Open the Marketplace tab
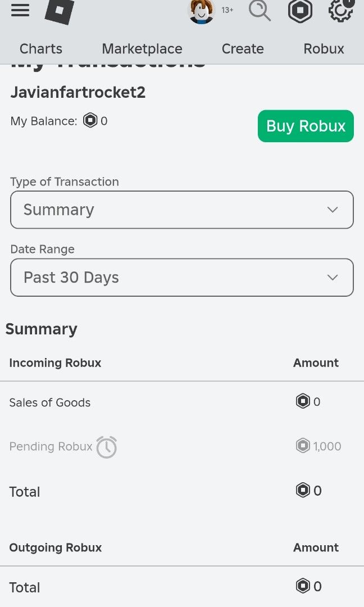Viewport: 364px width, 607px height. click(142, 49)
